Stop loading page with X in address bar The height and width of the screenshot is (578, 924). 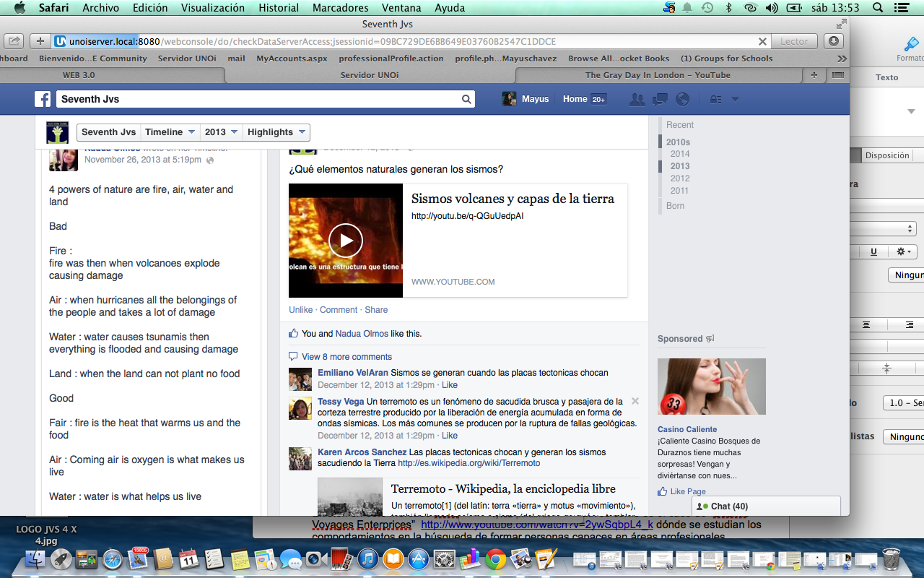tap(762, 42)
